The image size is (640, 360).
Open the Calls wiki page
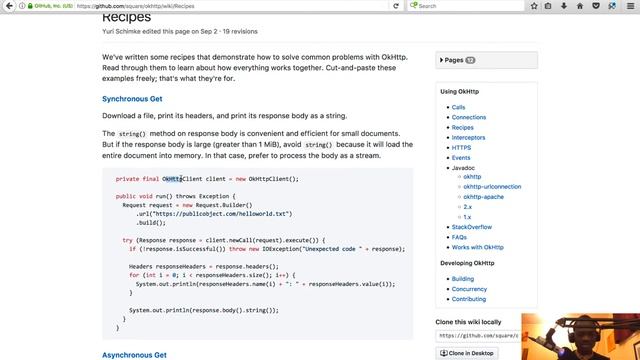[458, 107]
